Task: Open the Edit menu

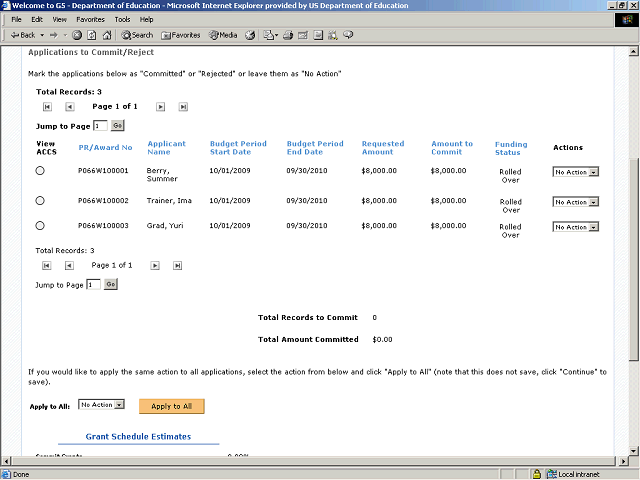Action: [x=37, y=19]
